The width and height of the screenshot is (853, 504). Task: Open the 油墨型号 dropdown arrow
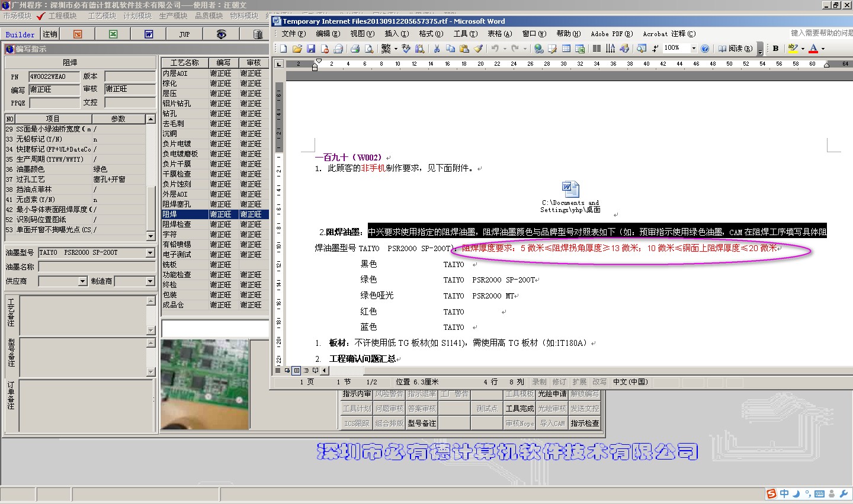[150, 253]
